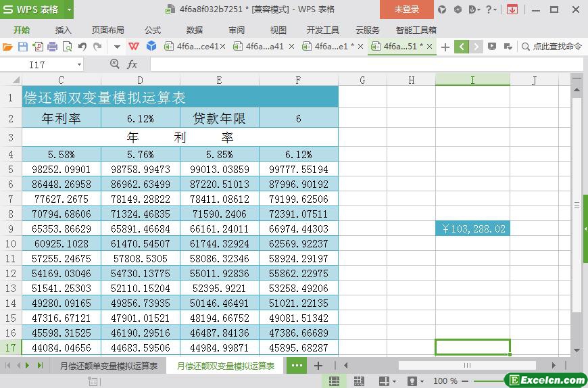
Task: Open the folder icon to open file
Action: [x=7, y=47]
